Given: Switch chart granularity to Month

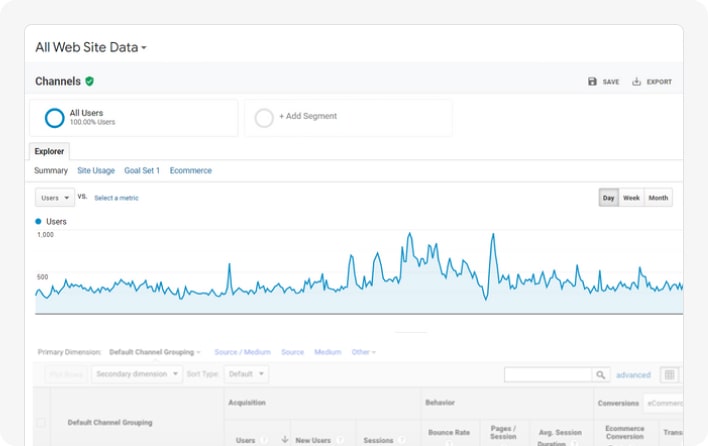Looking at the screenshot, I should (658, 198).
